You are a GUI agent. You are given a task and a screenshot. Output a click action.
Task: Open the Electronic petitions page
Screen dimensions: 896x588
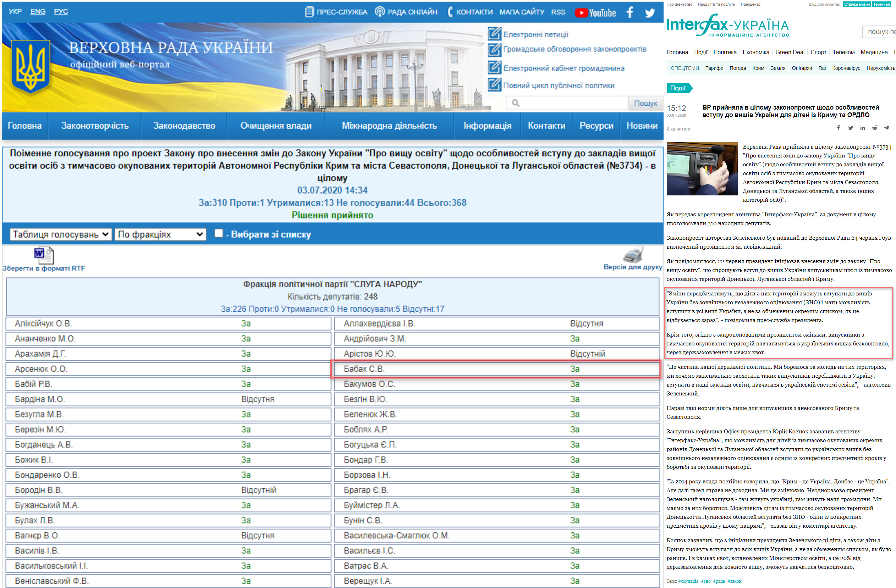pos(536,34)
